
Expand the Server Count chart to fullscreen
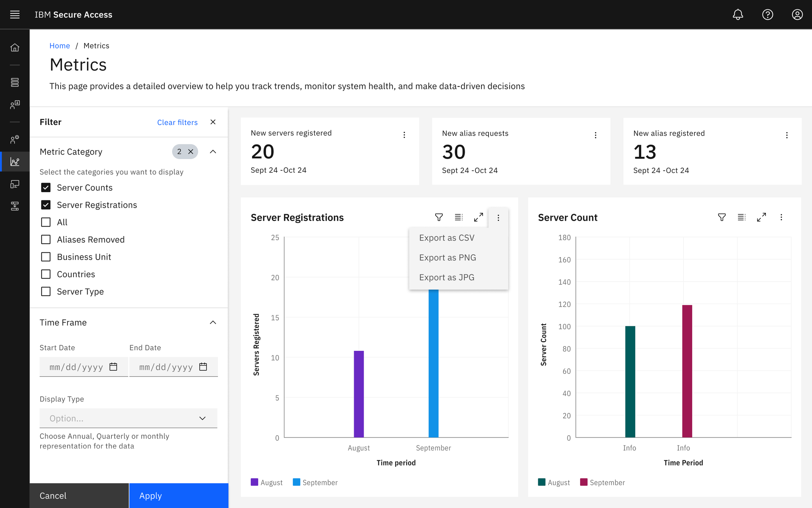click(x=761, y=217)
